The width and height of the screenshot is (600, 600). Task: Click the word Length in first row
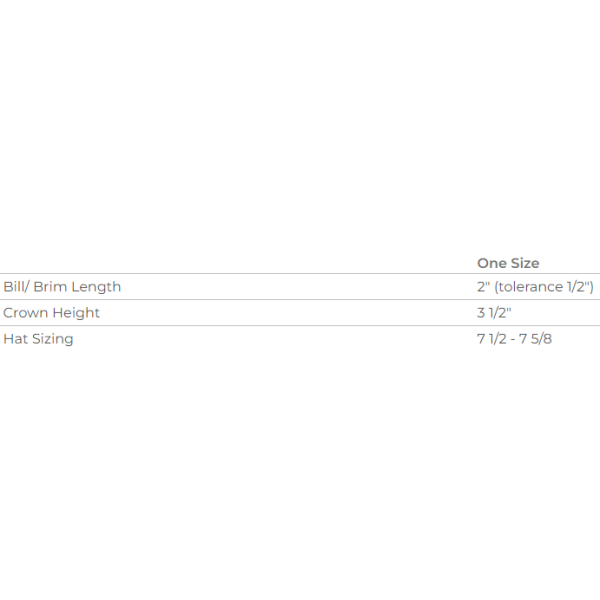(96, 287)
